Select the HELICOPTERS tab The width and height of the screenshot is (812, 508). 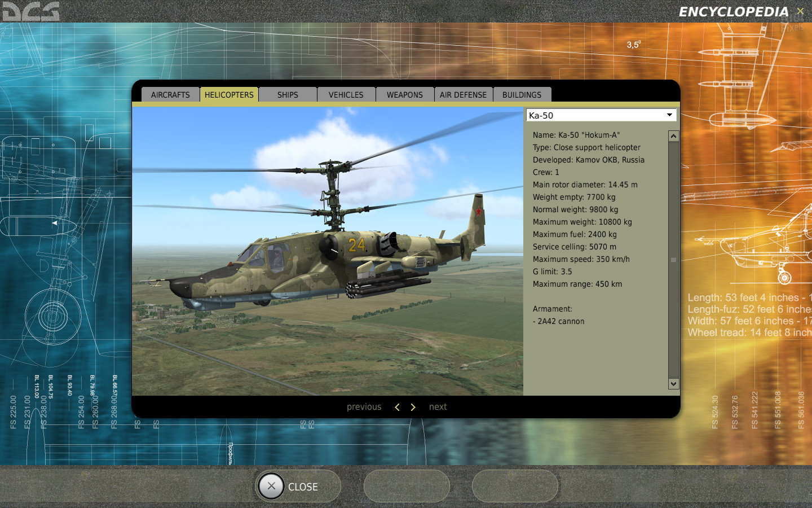tap(229, 95)
